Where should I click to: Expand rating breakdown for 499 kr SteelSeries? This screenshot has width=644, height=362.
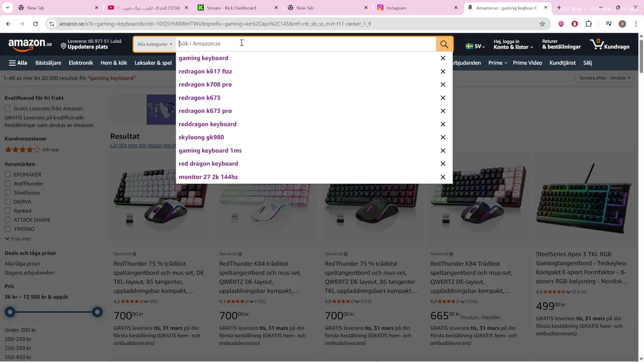coord(569,292)
